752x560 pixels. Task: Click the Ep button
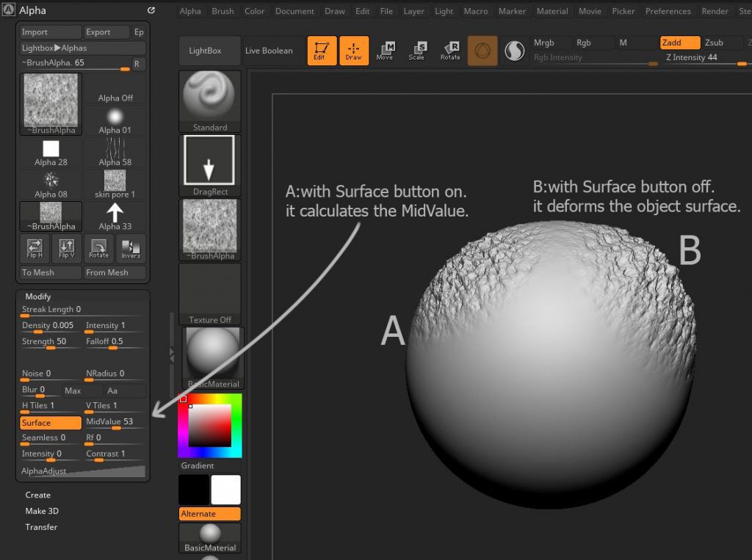pos(139,32)
